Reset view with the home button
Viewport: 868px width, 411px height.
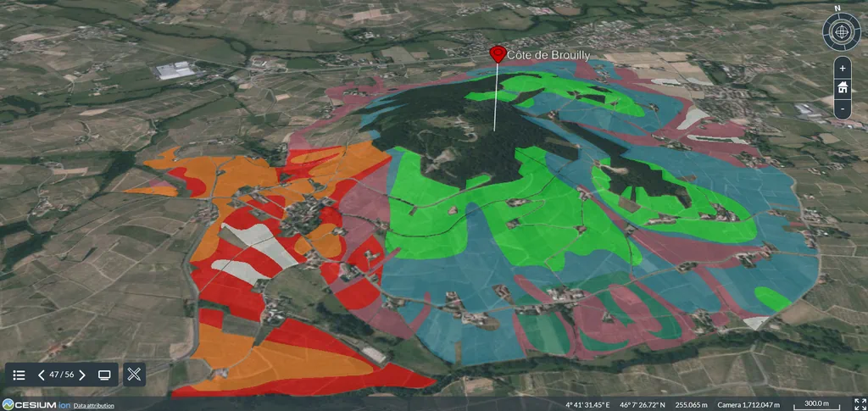click(x=842, y=87)
